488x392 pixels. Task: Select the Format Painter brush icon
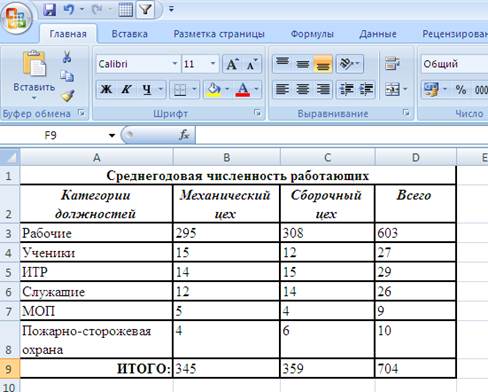click(68, 96)
